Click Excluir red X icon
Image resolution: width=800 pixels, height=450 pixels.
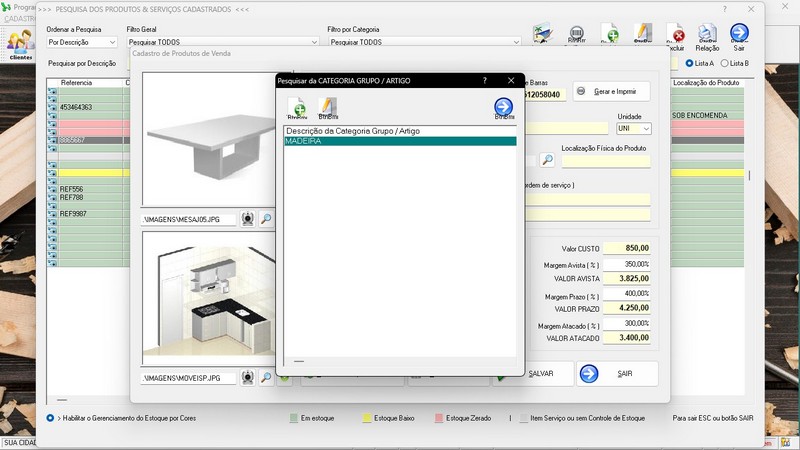(676, 37)
